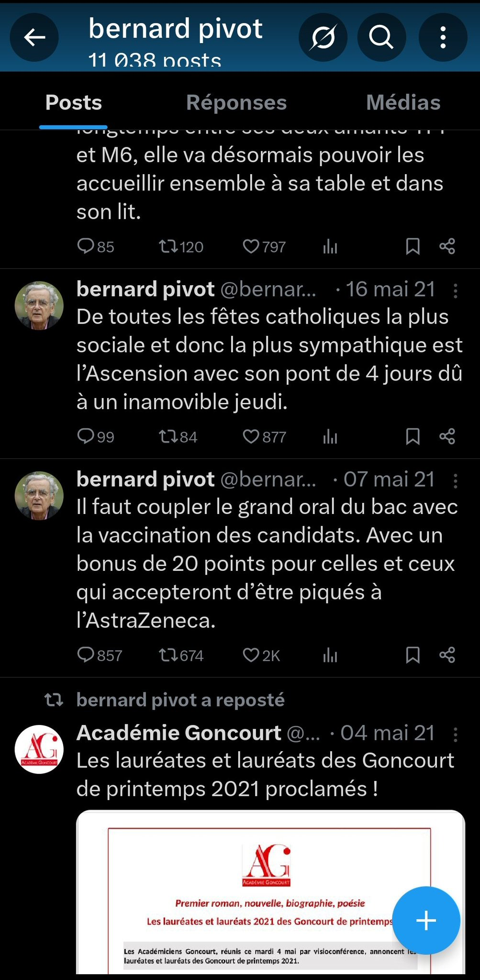
Task: View analytics for the AstraZeneca post
Action: (330, 655)
